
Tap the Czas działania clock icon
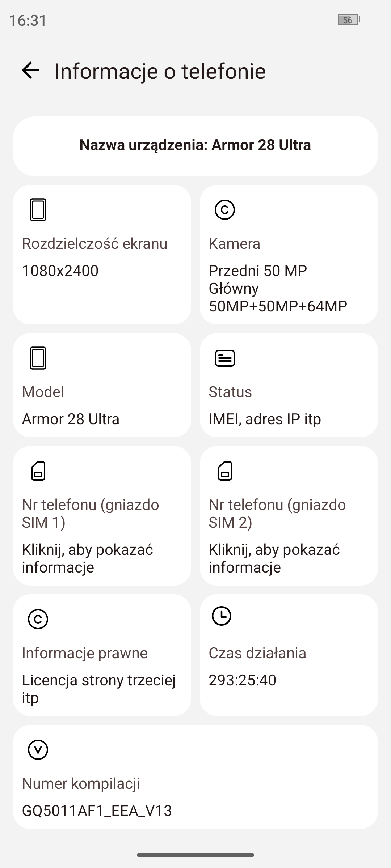coord(222,616)
